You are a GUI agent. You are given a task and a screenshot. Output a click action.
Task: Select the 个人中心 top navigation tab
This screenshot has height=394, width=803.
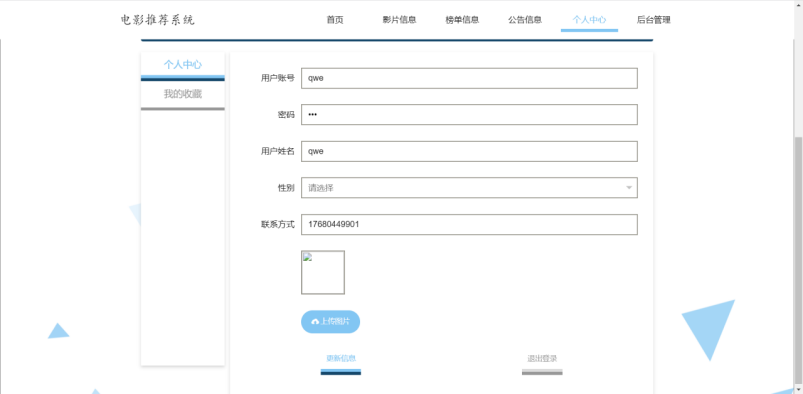pyautogui.click(x=589, y=20)
